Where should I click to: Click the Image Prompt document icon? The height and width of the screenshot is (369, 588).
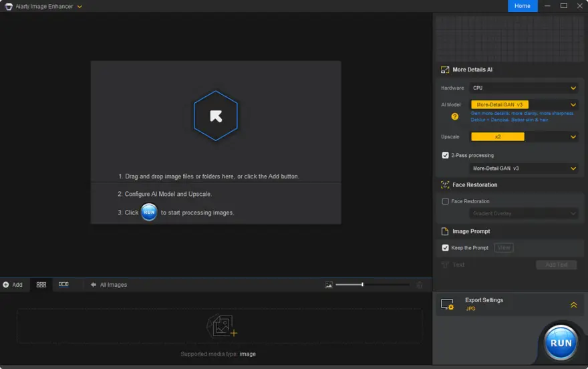(445, 231)
